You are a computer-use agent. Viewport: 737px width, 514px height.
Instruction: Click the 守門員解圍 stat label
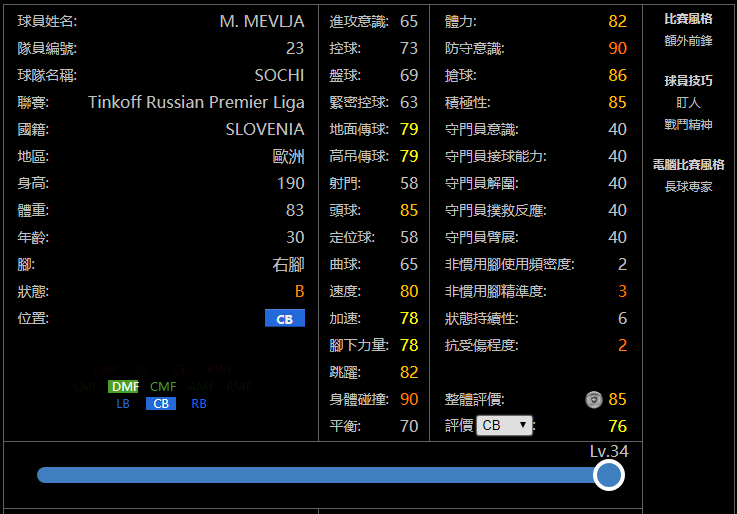[481, 184]
